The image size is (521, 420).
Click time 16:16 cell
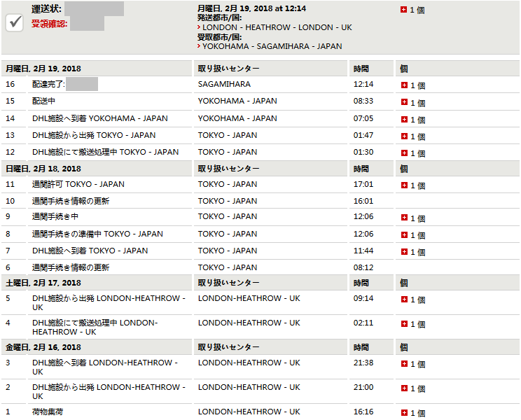point(363,412)
